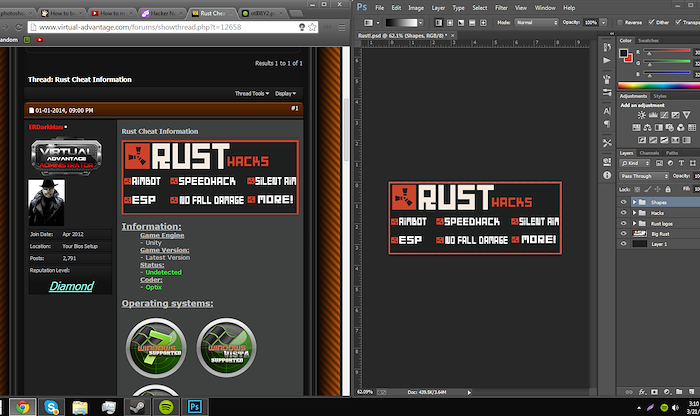This screenshot has width=700, height=416.
Task: Open the Actions panel play icon
Action: [x=607, y=60]
